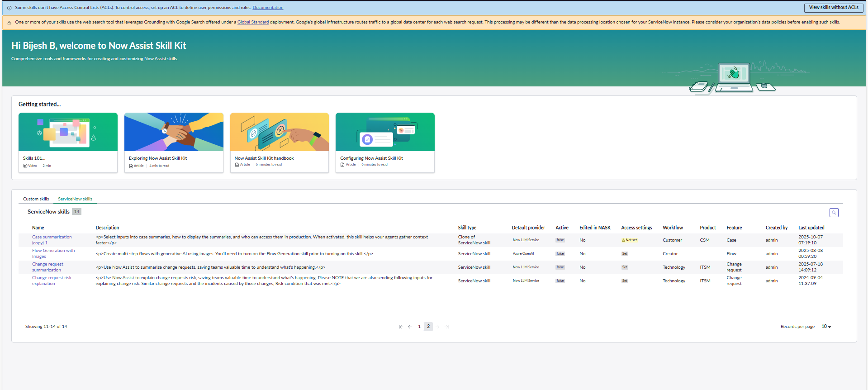Click the Active column header
This screenshot has height=390, width=868.
point(562,228)
